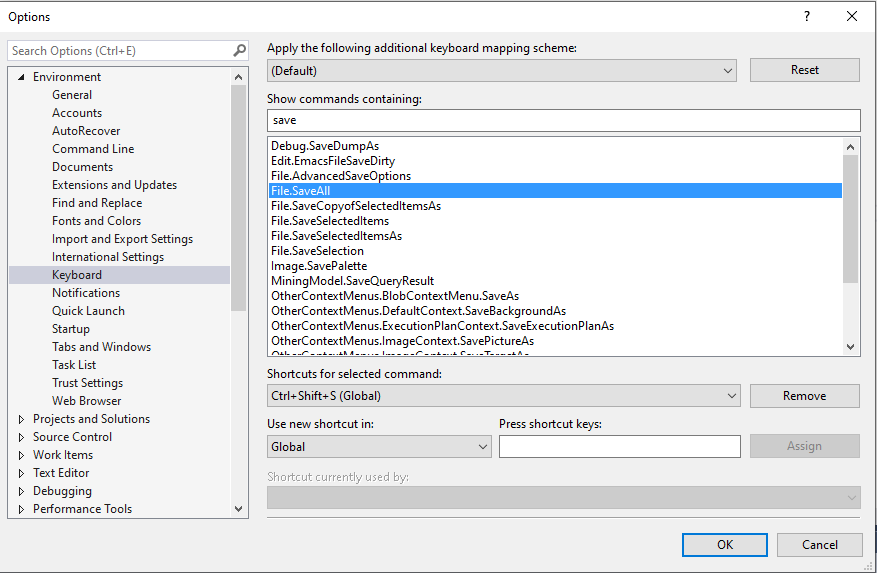The height and width of the screenshot is (573, 877).
Task: Collapse the Environment tree node
Action: (21, 77)
